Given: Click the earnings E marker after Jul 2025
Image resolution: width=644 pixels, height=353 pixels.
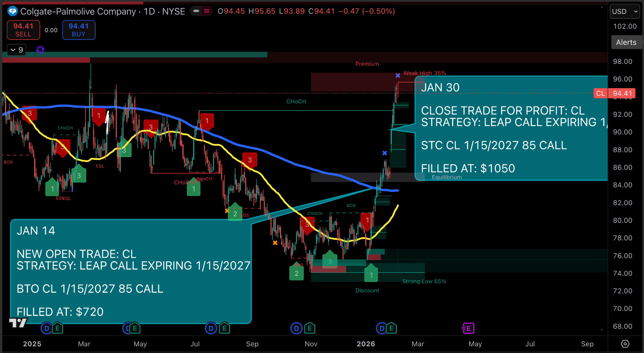Looking at the screenshot, I should 224,328.
